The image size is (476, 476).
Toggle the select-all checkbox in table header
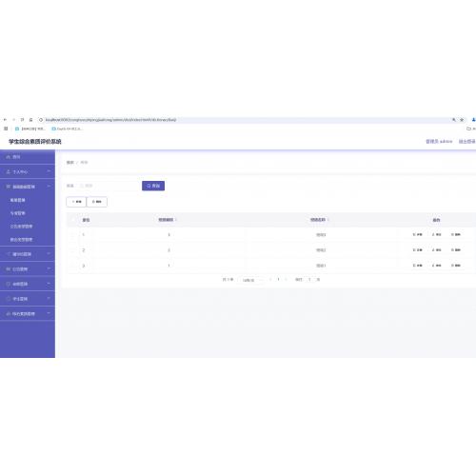(x=72, y=220)
